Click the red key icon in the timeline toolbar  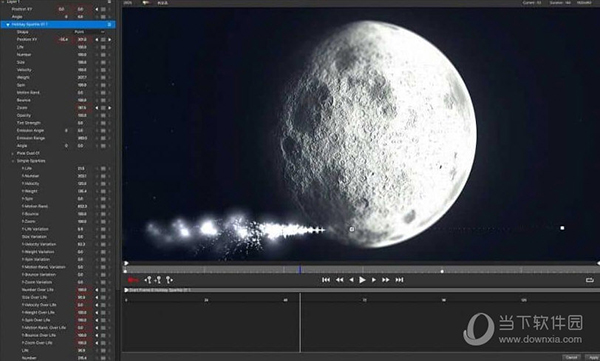point(133,280)
